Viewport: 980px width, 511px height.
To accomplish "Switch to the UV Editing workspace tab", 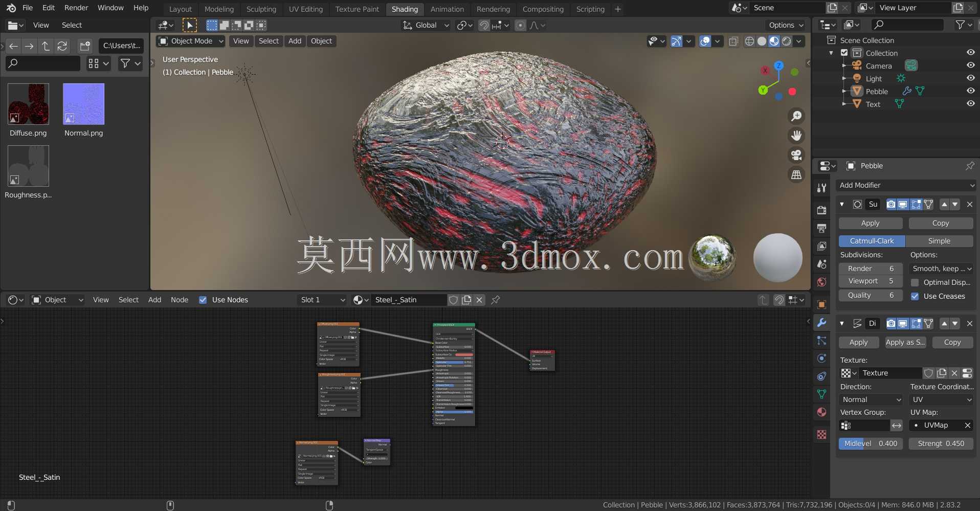I will (306, 9).
